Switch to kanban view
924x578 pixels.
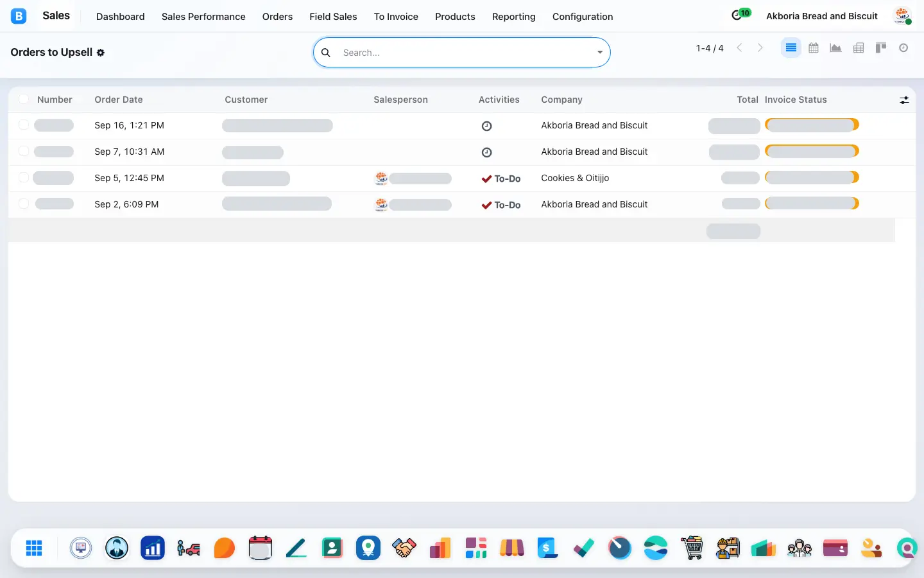point(881,48)
